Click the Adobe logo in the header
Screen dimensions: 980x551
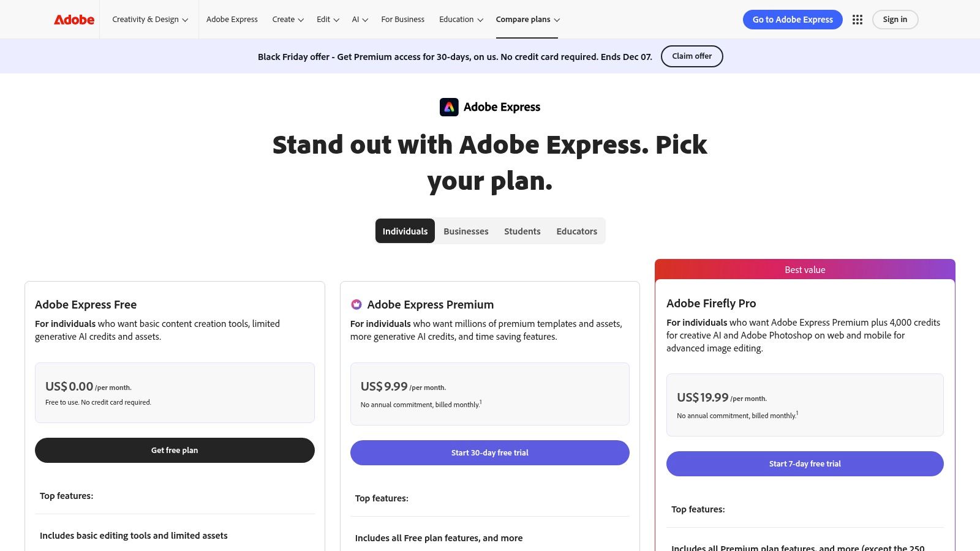(x=73, y=19)
